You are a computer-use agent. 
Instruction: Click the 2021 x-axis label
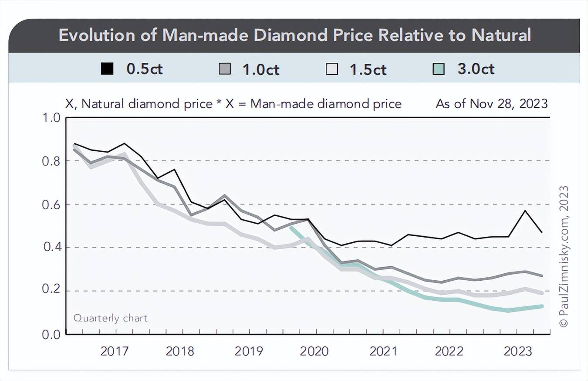point(384,351)
